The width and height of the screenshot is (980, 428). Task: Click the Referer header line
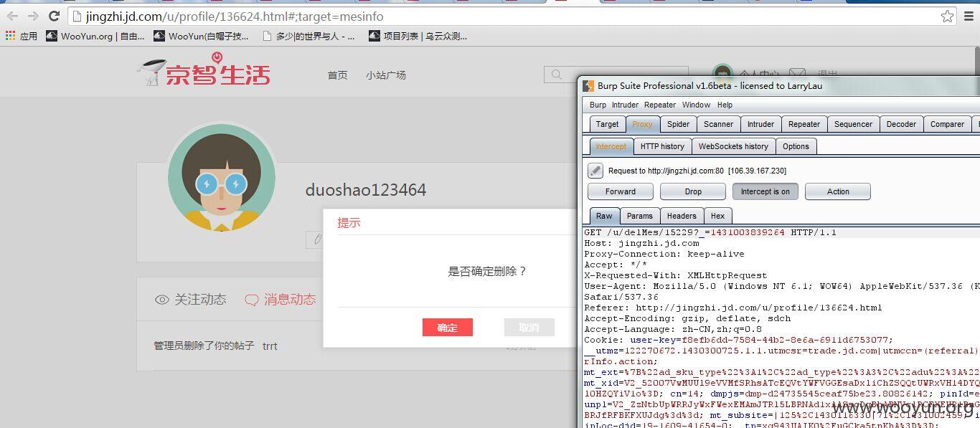[x=733, y=308]
